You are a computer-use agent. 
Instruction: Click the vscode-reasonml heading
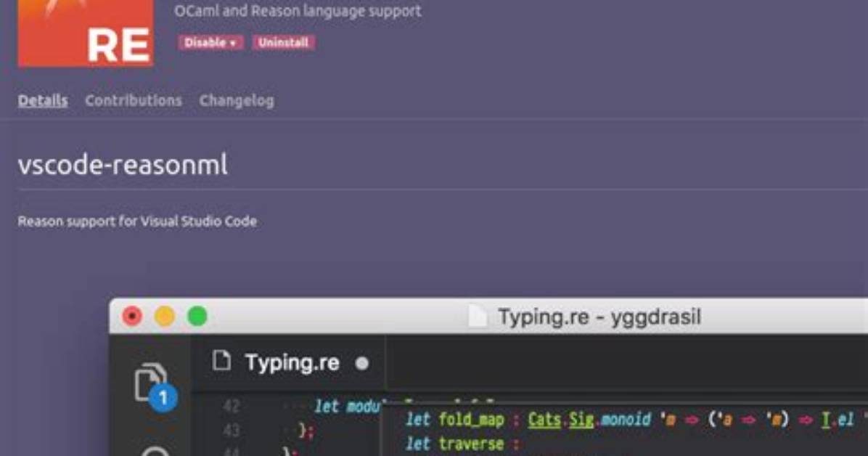123,165
